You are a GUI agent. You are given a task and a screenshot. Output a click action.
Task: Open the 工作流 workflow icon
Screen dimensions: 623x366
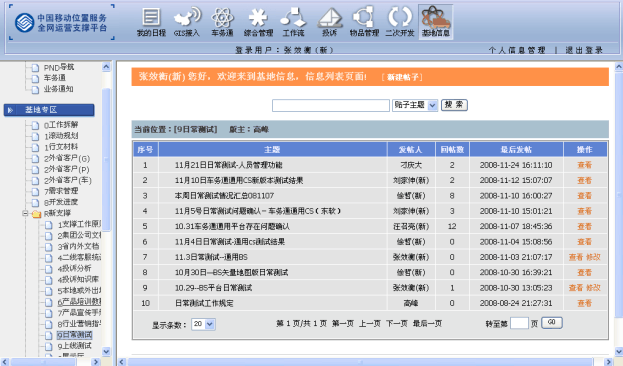pos(293,22)
